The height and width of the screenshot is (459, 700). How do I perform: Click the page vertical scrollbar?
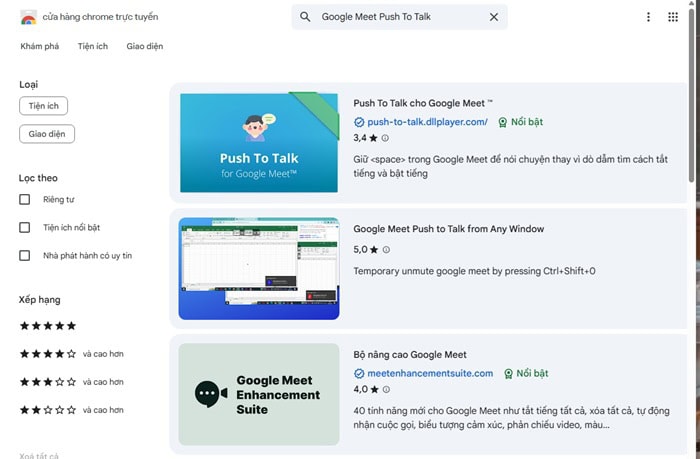pos(692,94)
